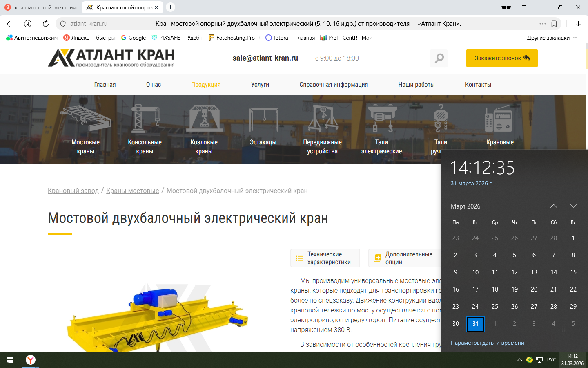Select March 17 in the calendar
Image resolution: width=588 pixels, height=368 pixels.
coord(475,289)
